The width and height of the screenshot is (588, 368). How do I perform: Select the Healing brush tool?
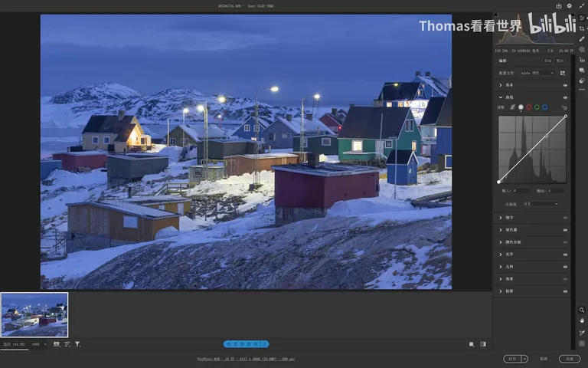(582, 39)
